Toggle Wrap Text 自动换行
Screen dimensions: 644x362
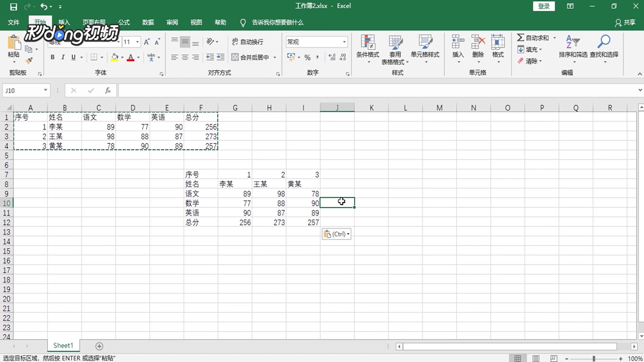pos(248,42)
